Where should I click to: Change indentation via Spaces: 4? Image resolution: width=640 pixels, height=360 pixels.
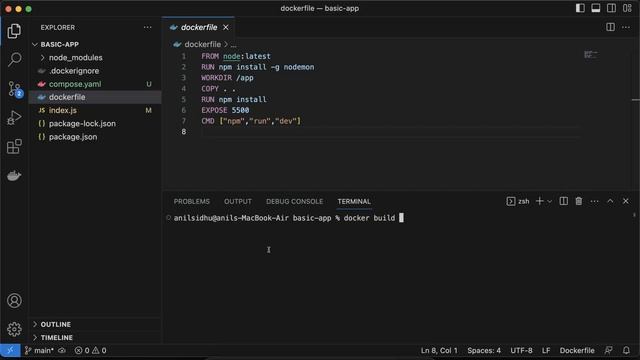pos(484,351)
